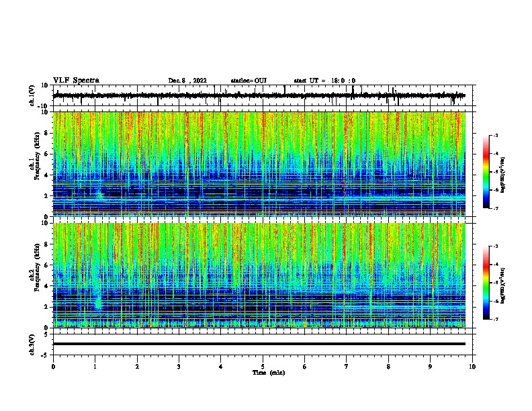
Task: Click time axis tick label "1"
Action: pos(95,367)
